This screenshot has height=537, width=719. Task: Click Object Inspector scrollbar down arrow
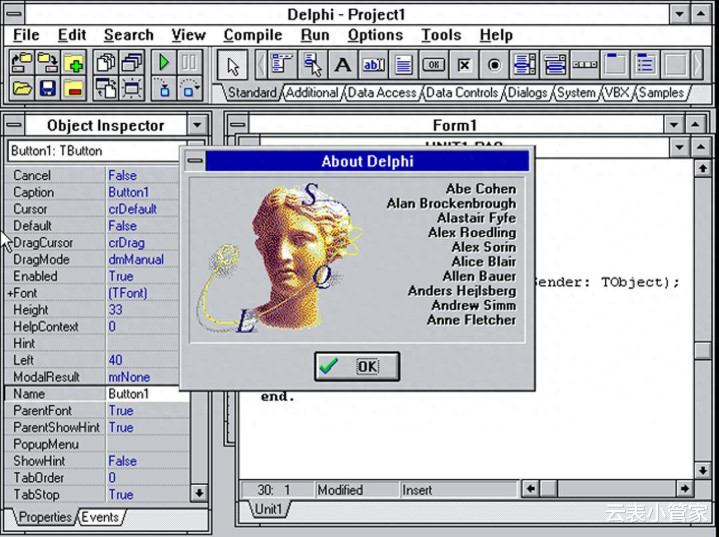click(198, 493)
